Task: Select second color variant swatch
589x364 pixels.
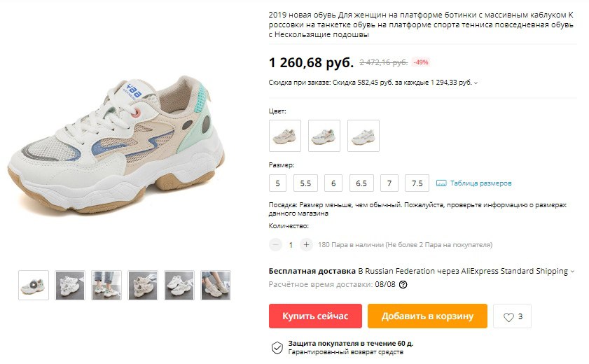Action: 324,136
